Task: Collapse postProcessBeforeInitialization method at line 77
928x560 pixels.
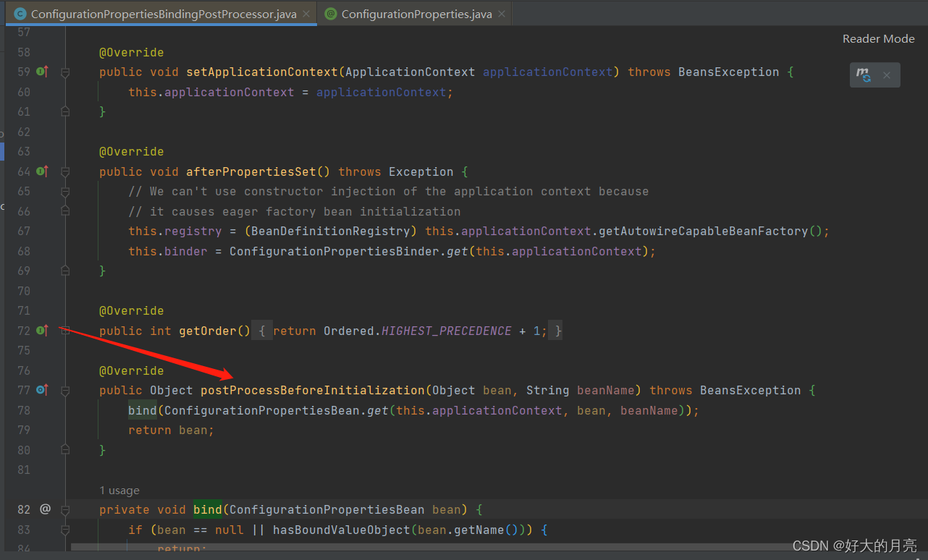Action: tap(65, 391)
